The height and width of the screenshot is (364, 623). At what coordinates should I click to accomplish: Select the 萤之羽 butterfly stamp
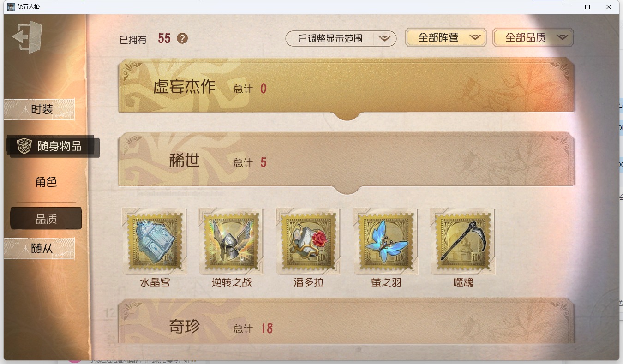(x=386, y=241)
